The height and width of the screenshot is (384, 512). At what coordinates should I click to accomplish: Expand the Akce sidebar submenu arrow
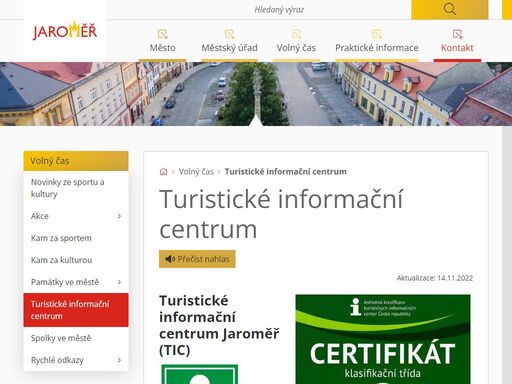click(119, 216)
